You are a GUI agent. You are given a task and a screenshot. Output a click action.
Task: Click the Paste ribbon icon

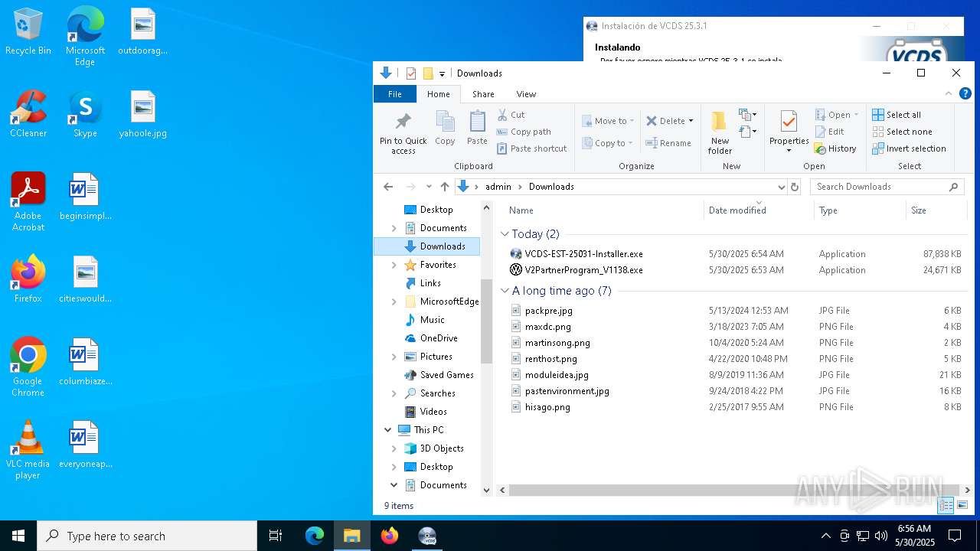477,128
